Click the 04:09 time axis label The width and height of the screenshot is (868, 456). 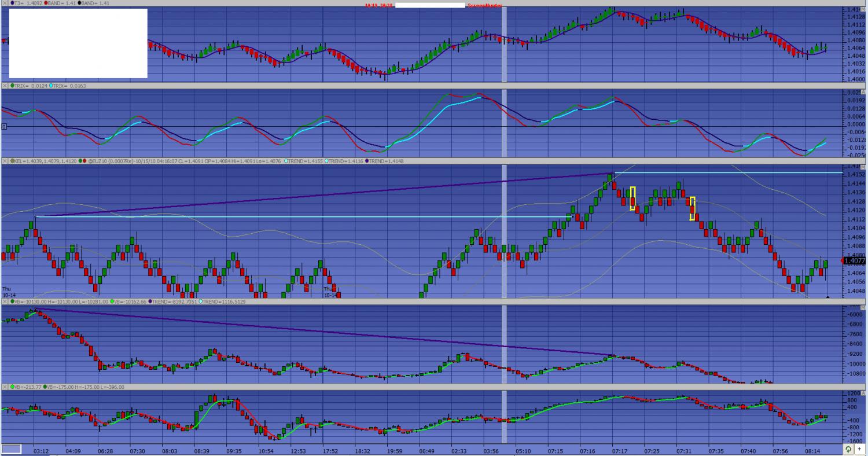pyautogui.click(x=73, y=451)
